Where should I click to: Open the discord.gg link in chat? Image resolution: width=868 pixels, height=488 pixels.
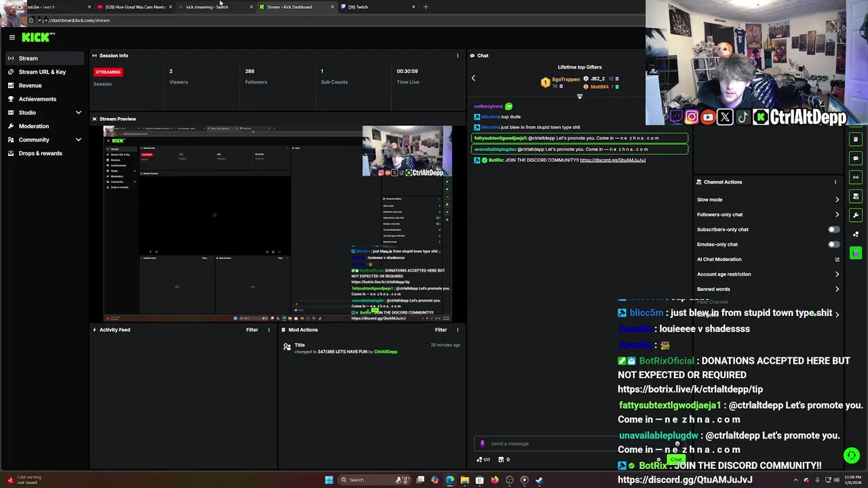[612, 161]
